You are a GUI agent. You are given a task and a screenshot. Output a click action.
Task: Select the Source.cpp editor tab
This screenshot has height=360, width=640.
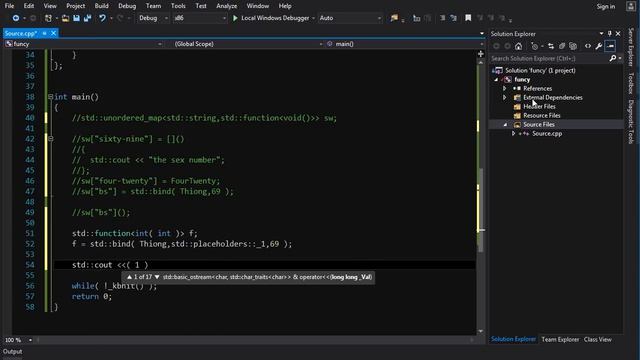coord(21,33)
